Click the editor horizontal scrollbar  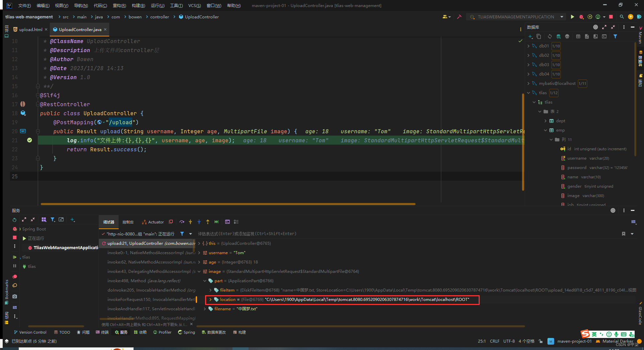(228, 204)
